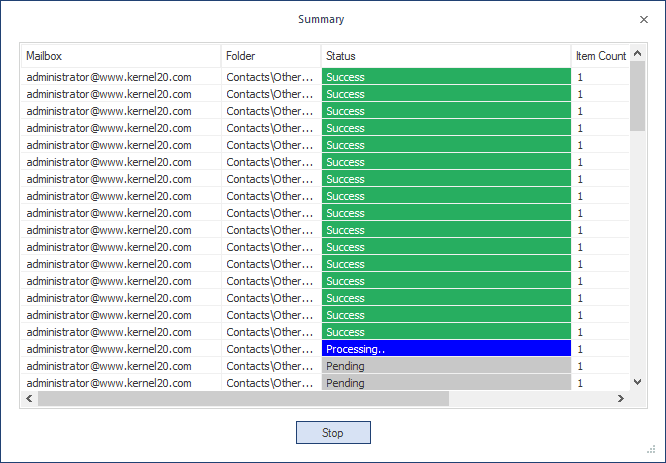Click the horizontal scrollbar thumb
Screen dimensions: 666x463
click(x=243, y=398)
